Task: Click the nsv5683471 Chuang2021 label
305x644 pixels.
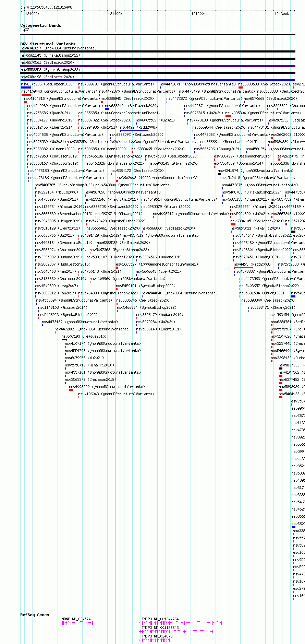Action: pyautogui.click(x=272, y=307)
